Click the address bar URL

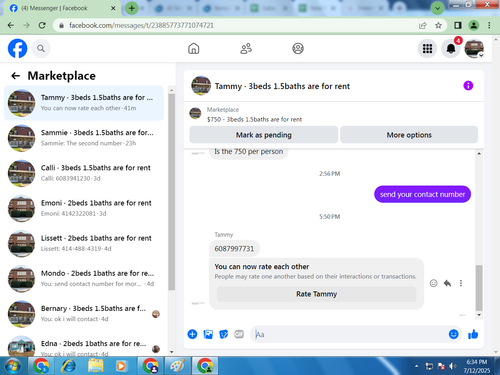(141, 25)
